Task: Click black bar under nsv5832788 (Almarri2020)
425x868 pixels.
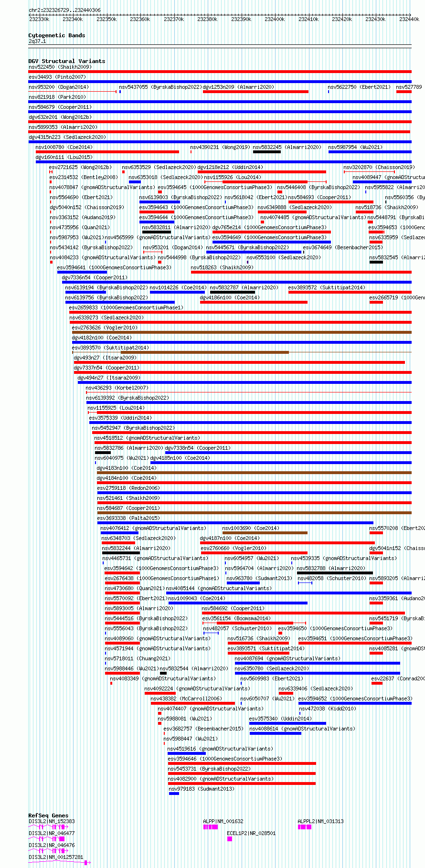Action: click(x=335, y=573)
